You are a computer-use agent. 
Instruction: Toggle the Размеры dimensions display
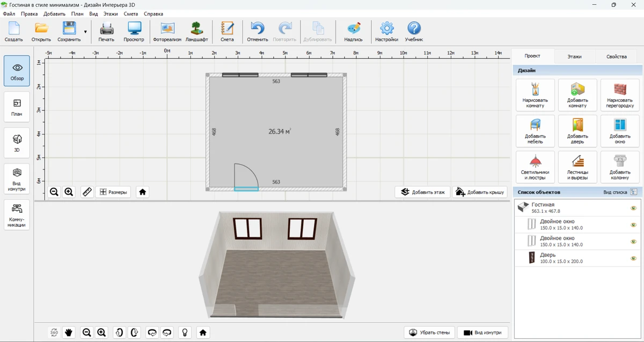pos(113,192)
